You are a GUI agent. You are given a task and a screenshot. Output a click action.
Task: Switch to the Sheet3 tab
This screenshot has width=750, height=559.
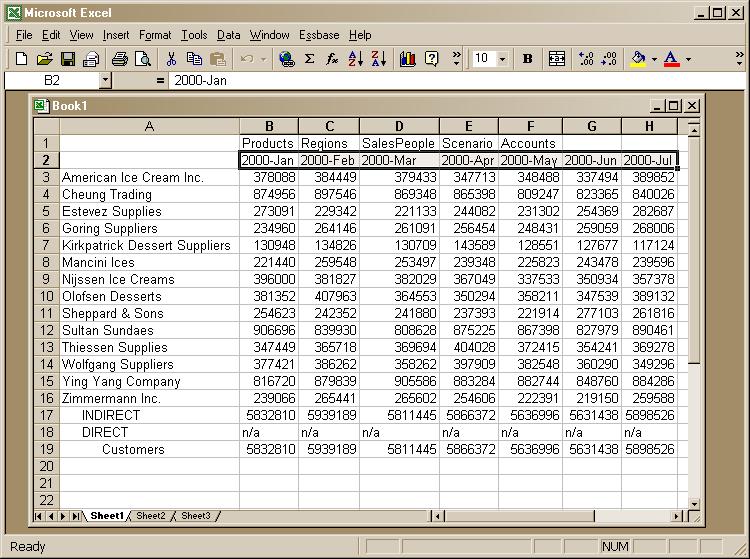pyautogui.click(x=196, y=516)
